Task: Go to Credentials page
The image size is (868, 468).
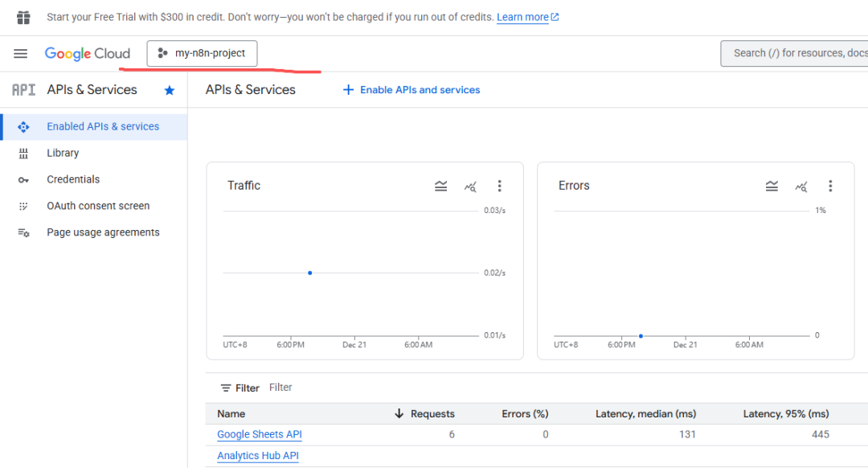Action: 73,179
